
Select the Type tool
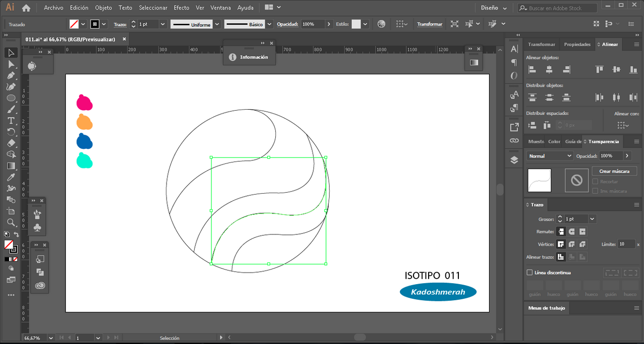[x=11, y=121]
